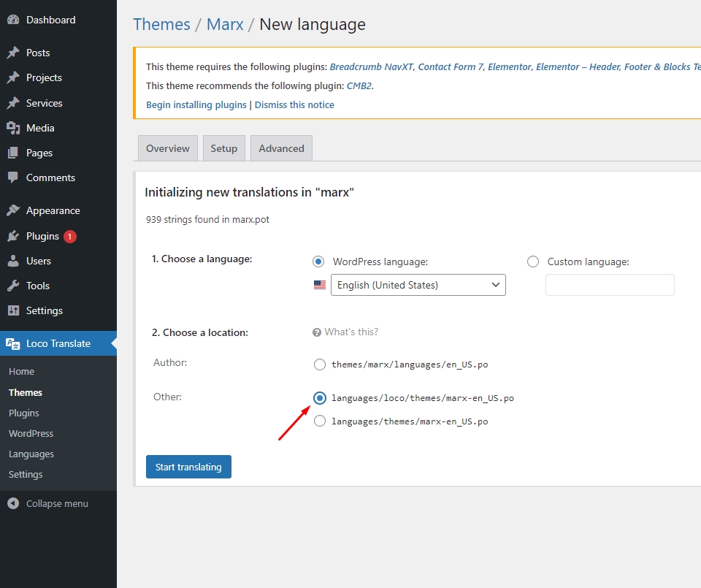The width and height of the screenshot is (701, 588).
Task: Open the English (United States) language dropdown
Action: click(418, 285)
